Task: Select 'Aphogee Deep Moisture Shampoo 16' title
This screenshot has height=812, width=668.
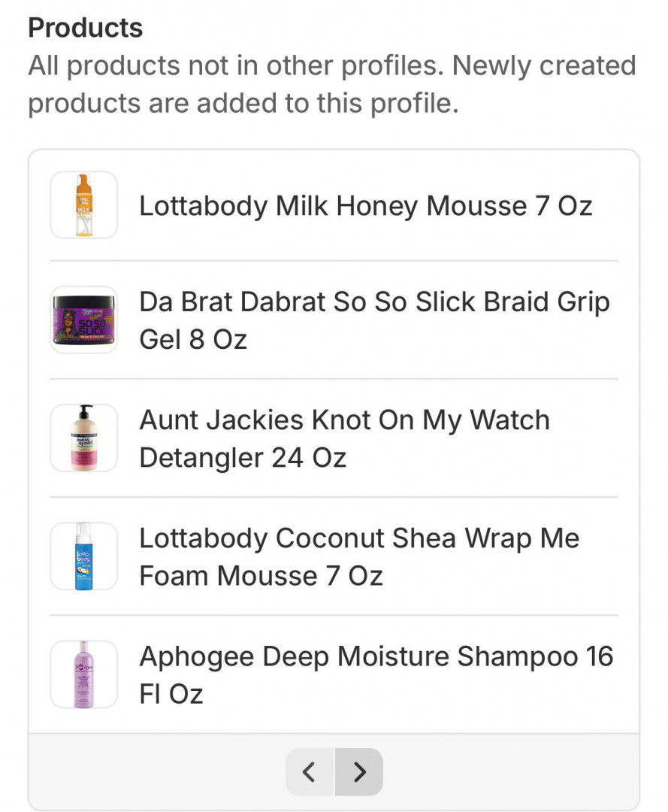Action: coord(376,656)
